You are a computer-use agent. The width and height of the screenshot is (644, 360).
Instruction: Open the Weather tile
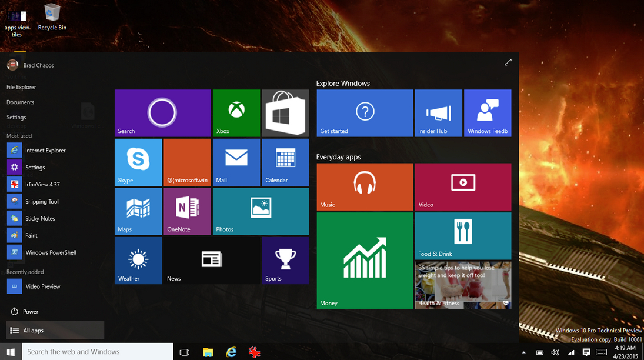click(138, 261)
